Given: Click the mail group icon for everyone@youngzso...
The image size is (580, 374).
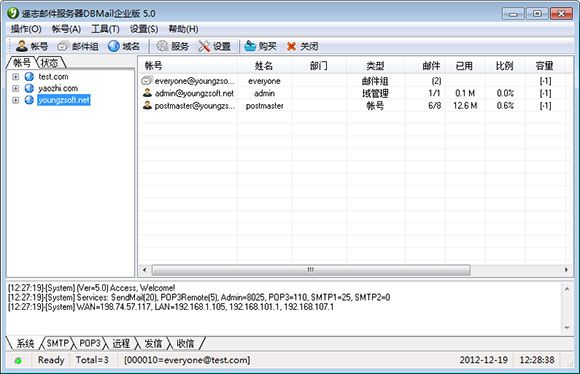Looking at the screenshot, I should pos(147,80).
